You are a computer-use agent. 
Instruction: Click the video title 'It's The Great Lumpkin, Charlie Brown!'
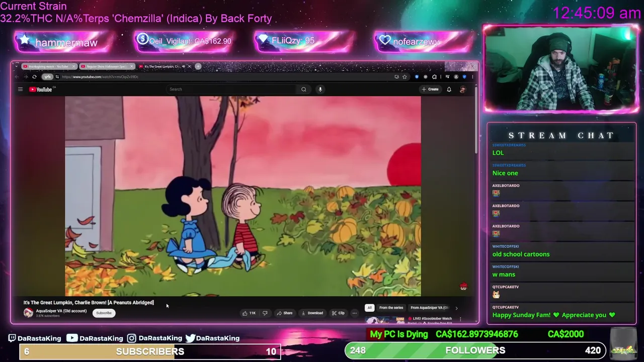[89, 303]
